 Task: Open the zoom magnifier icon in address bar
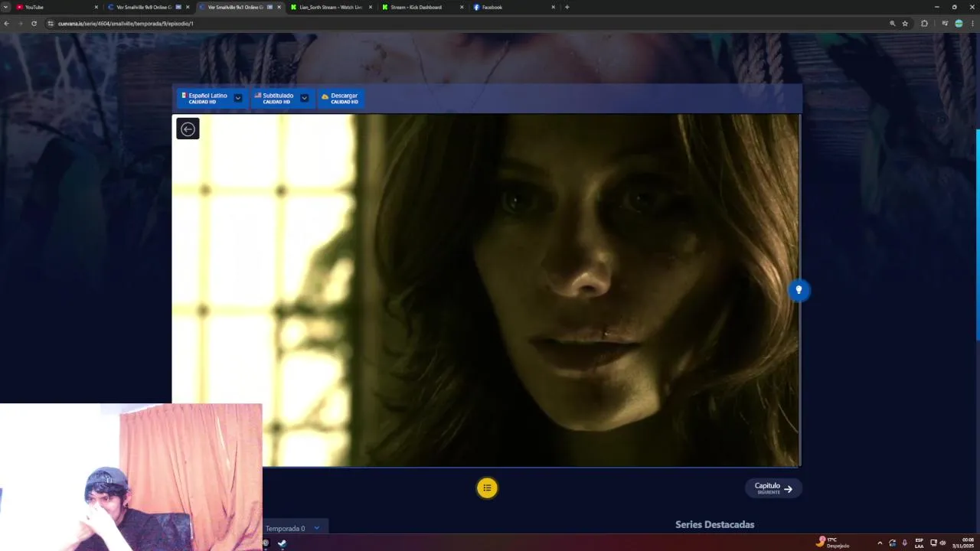click(892, 24)
